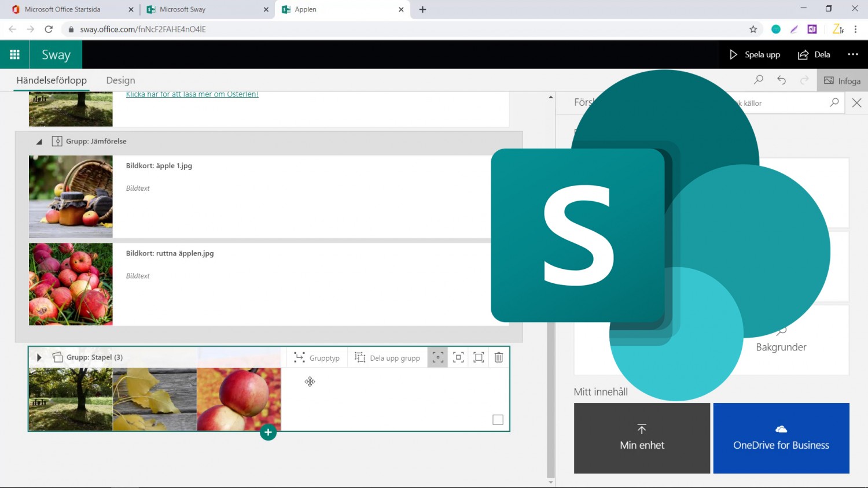The image size is (868, 488).
Task: Select the tree photo in the stack
Action: 71,399
